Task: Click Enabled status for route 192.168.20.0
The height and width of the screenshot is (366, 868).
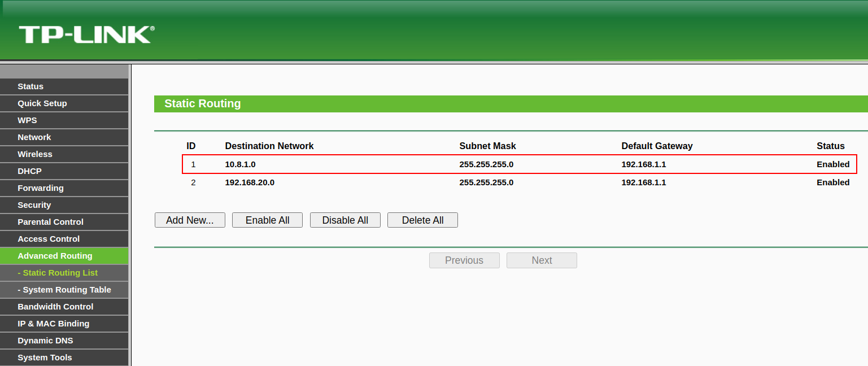Action: pos(833,182)
